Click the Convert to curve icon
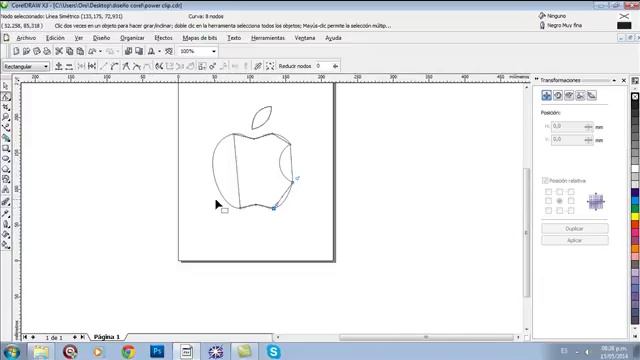Viewport: 640px width, 360px height. coord(115,66)
